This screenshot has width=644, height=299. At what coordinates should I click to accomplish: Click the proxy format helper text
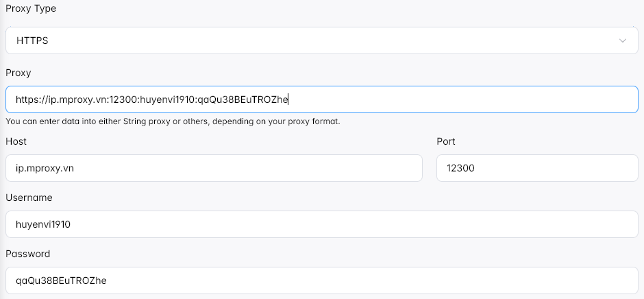tap(173, 122)
